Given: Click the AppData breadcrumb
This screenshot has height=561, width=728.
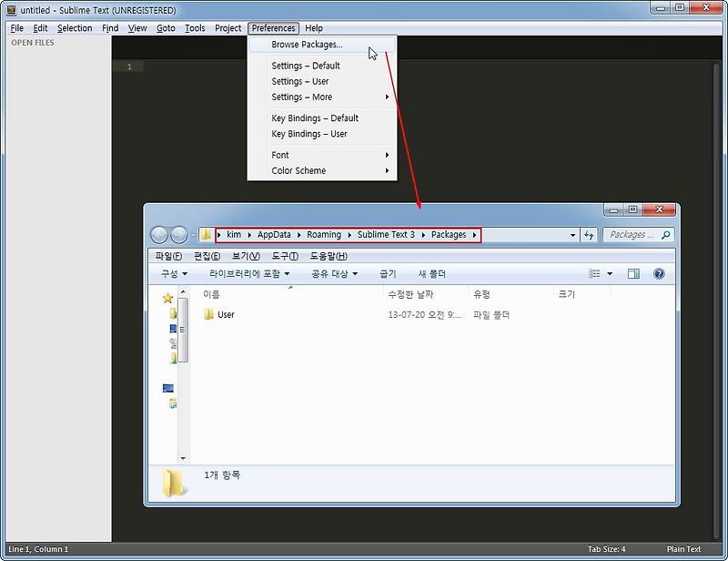Looking at the screenshot, I should click(274, 235).
